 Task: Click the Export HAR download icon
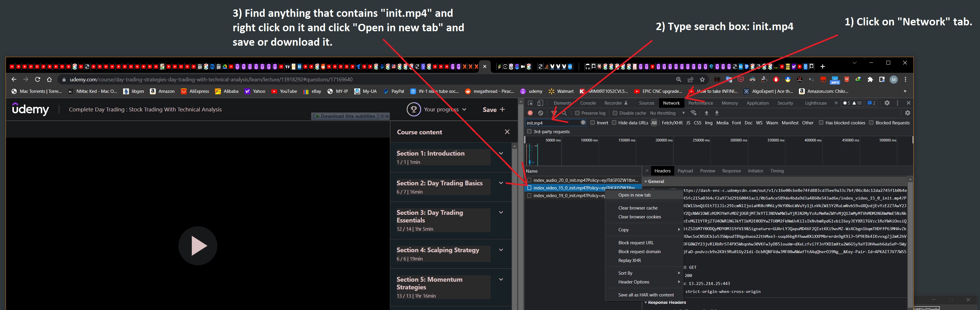tap(717, 113)
